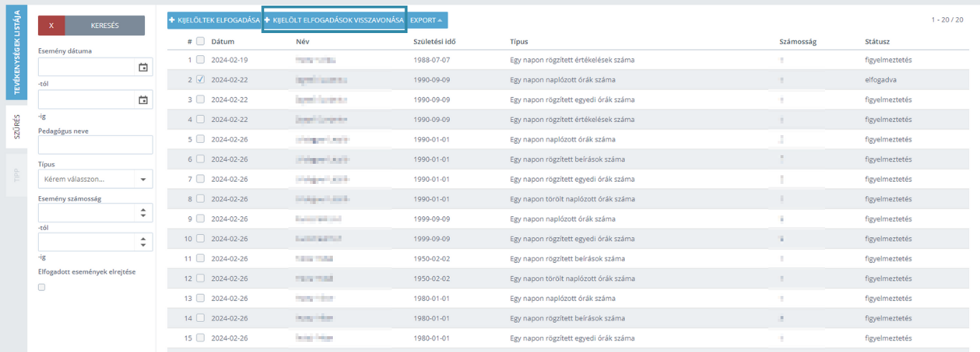Click 'Egy napon naplózott órák száma' in row 2
Viewport: 980px width, 352px height.
562,80
